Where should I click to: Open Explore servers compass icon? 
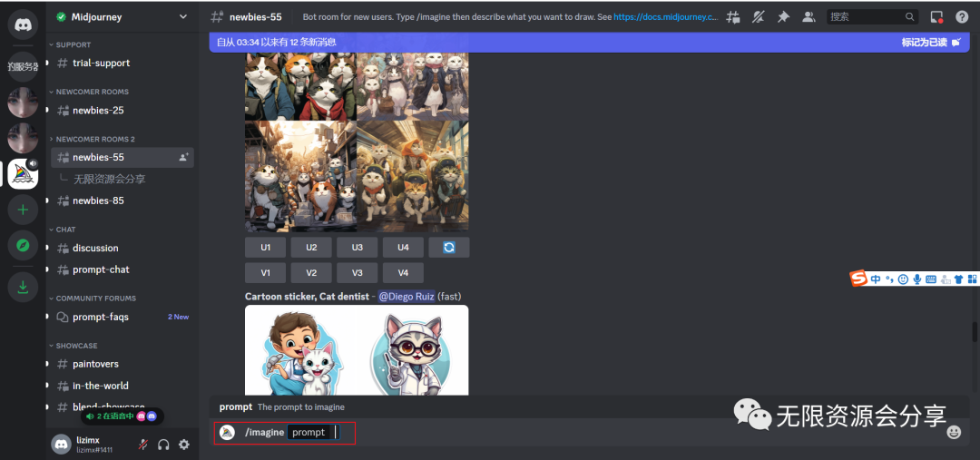[23, 246]
